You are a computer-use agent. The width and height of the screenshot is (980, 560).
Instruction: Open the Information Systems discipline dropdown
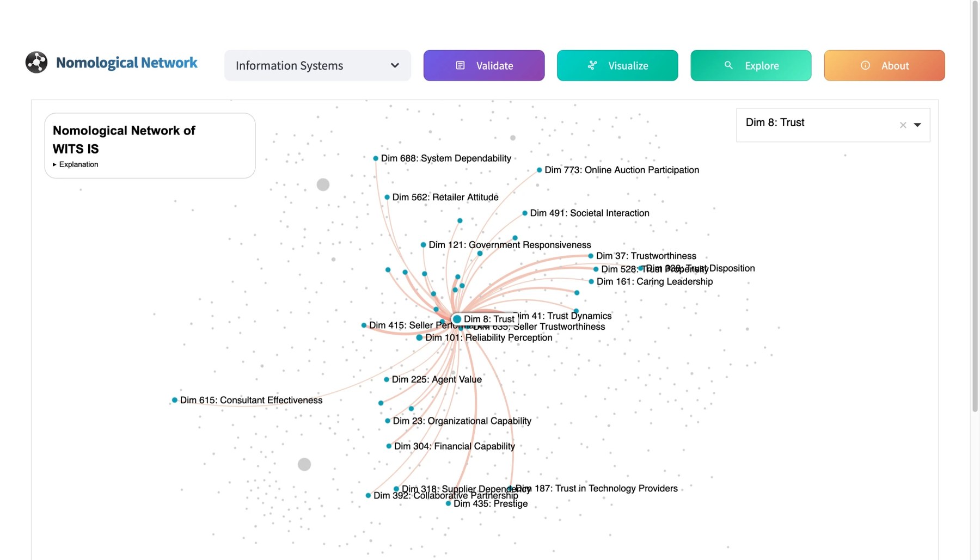coord(317,65)
